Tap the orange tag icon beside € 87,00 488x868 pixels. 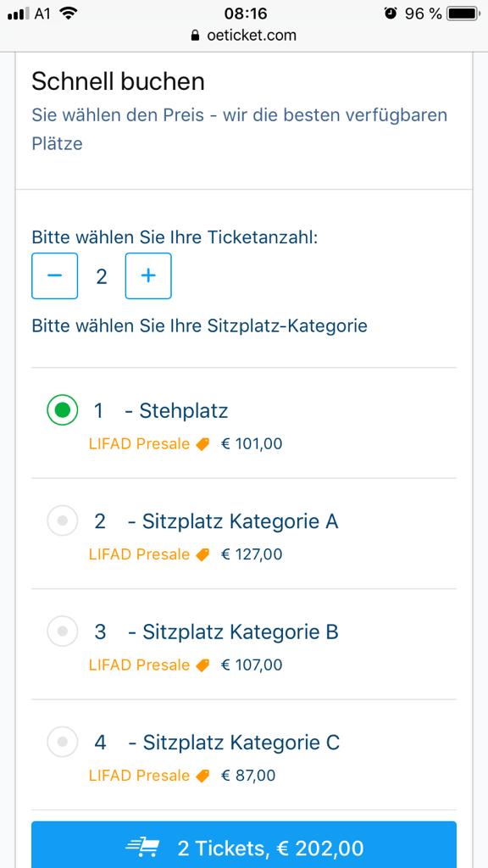(x=203, y=776)
